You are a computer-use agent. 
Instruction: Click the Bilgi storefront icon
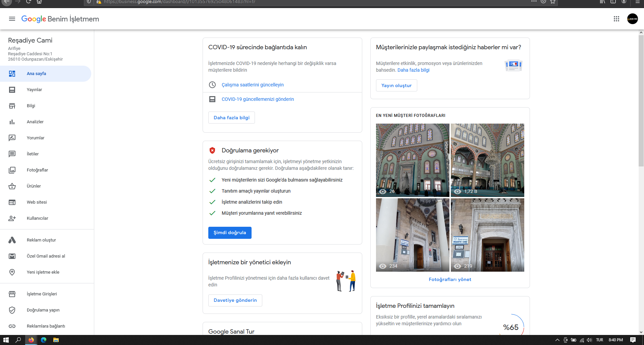12,106
